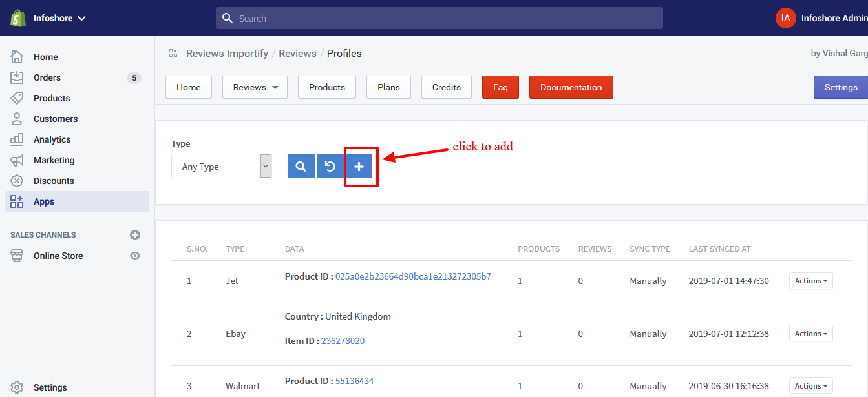Image resolution: width=868 pixels, height=397 pixels.
Task: Open the IA account avatar menu
Action: coord(785,18)
